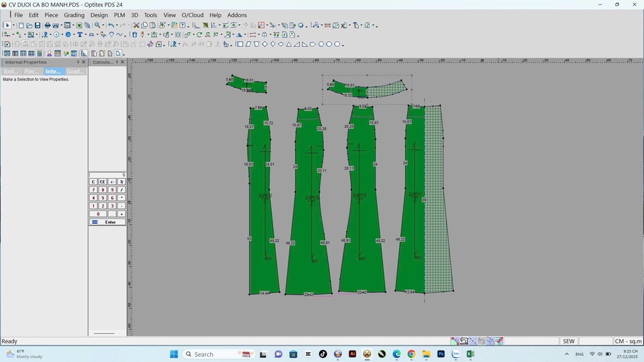The image size is (644, 362).
Task: Select the triangle shape tool
Action: [x=288, y=44]
